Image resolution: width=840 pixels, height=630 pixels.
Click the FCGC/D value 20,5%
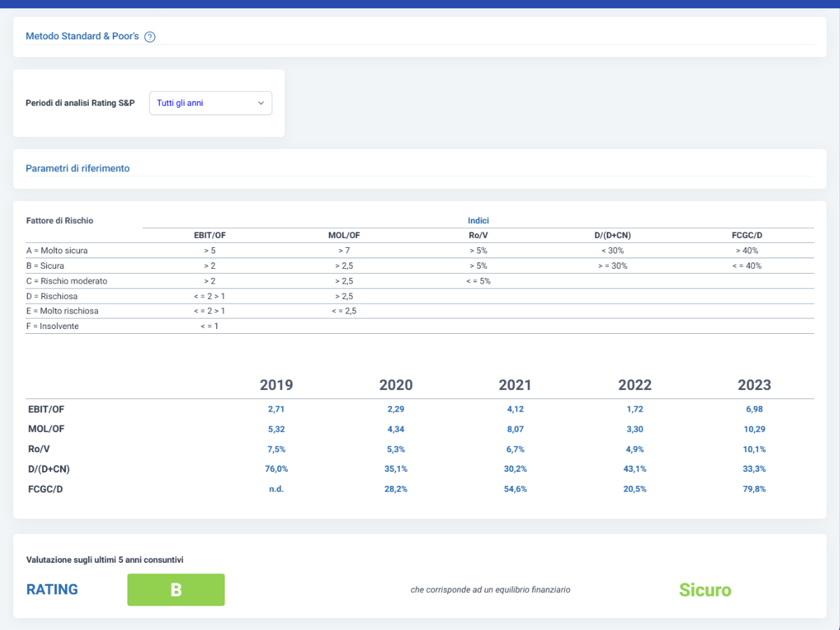(x=635, y=489)
